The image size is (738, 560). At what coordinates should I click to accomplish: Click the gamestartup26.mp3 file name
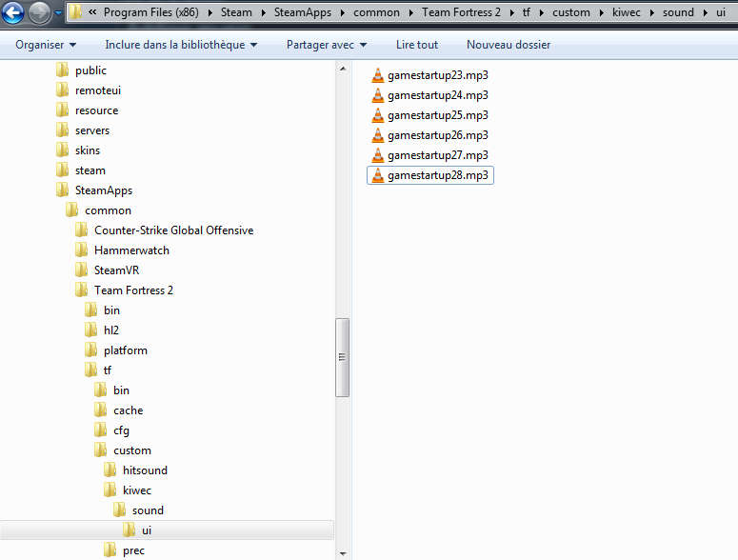438,135
